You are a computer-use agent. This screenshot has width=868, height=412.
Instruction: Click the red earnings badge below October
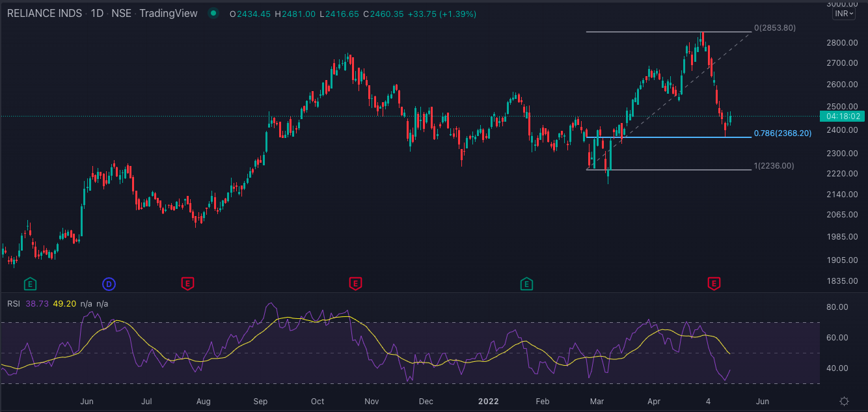click(x=355, y=284)
